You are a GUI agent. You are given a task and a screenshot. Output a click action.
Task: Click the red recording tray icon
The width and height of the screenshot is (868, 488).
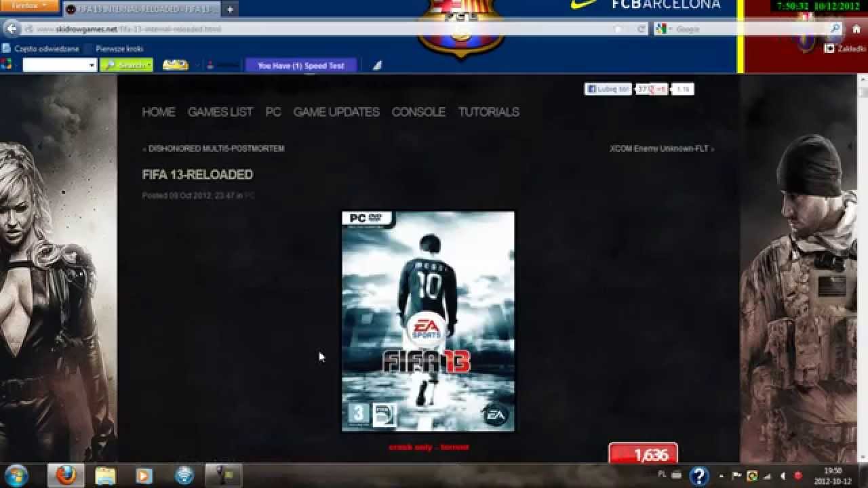coord(797,476)
